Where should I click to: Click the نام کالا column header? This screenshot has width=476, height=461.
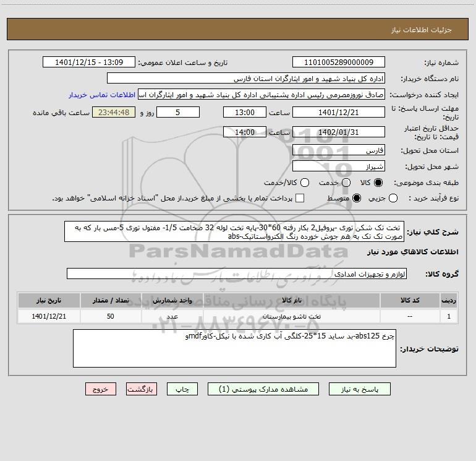[x=292, y=300]
